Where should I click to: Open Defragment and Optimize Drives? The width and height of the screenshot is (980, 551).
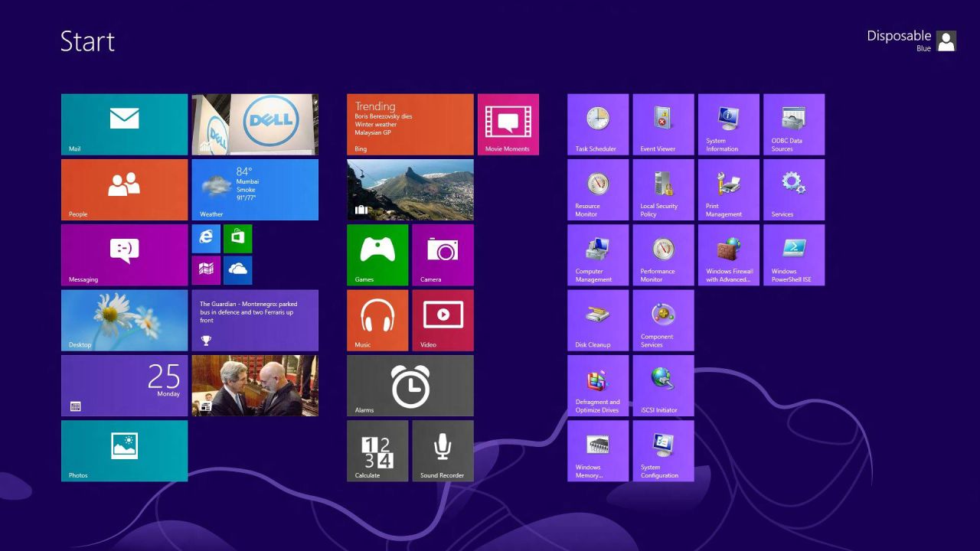[597, 385]
